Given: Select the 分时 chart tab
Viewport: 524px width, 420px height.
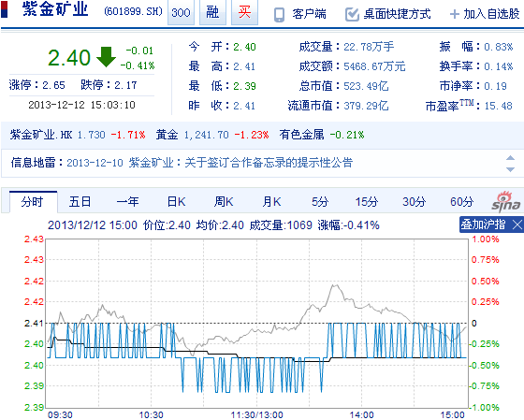Looking at the screenshot, I should (x=33, y=202).
